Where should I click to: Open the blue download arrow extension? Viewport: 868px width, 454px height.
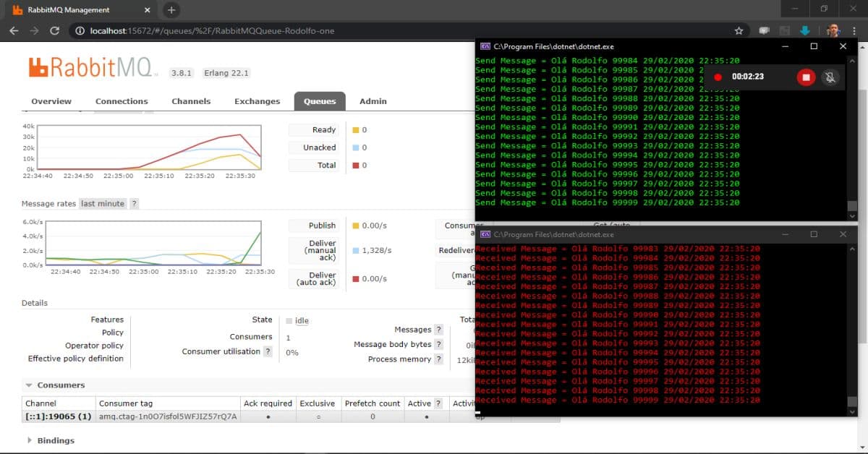coord(805,31)
